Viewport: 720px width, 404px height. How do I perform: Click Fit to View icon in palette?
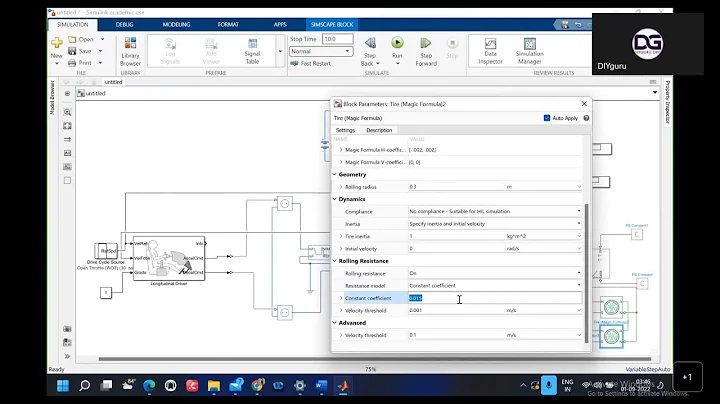click(68, 126)
